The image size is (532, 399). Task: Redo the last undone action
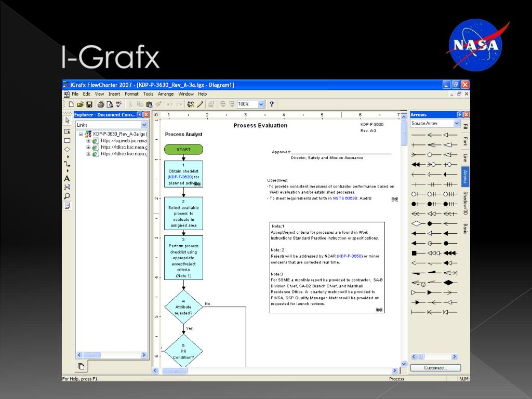tap(179, 104)
